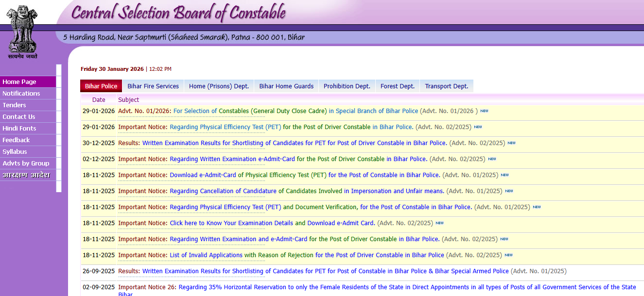View notices under Prohibition Dept. tab
The image size is (644, 296).
pos(346,85)
